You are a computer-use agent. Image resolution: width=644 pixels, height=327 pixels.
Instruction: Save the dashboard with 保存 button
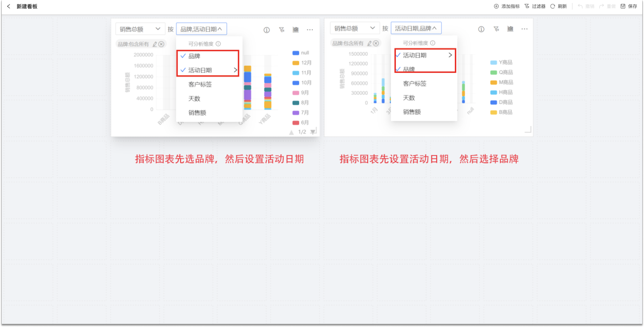pyautogui.click(x=629, y=6)
